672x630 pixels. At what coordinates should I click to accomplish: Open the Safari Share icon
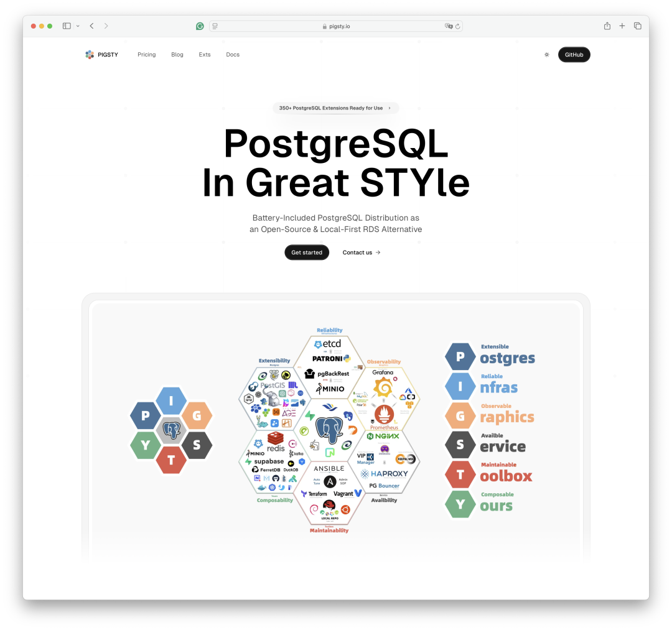[607, 26]
